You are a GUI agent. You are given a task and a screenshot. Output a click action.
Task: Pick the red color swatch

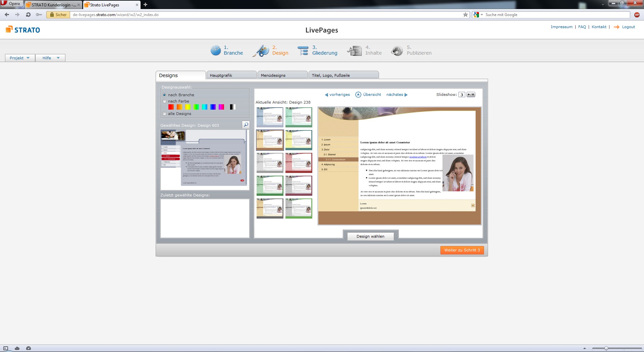pyautogui.click(x=171, y=107)
